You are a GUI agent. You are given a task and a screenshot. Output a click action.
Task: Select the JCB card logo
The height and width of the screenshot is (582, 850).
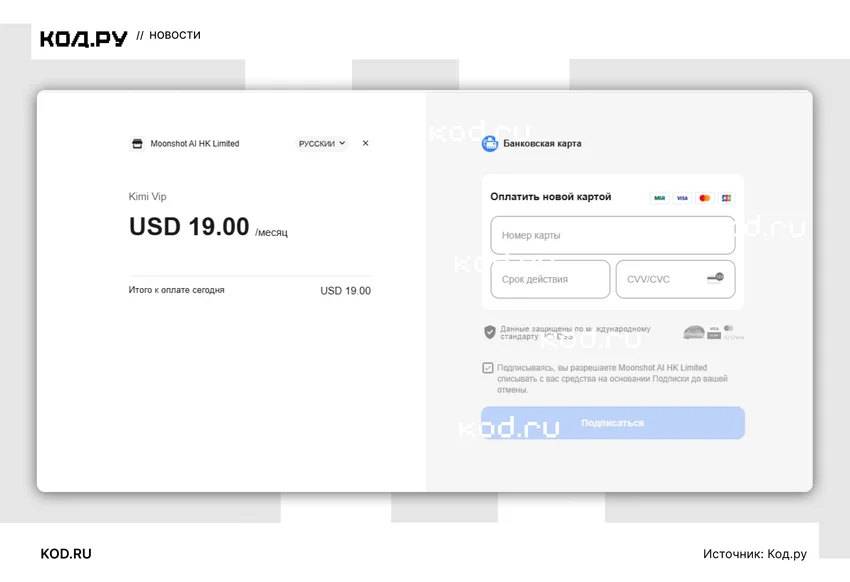[726, 198]
